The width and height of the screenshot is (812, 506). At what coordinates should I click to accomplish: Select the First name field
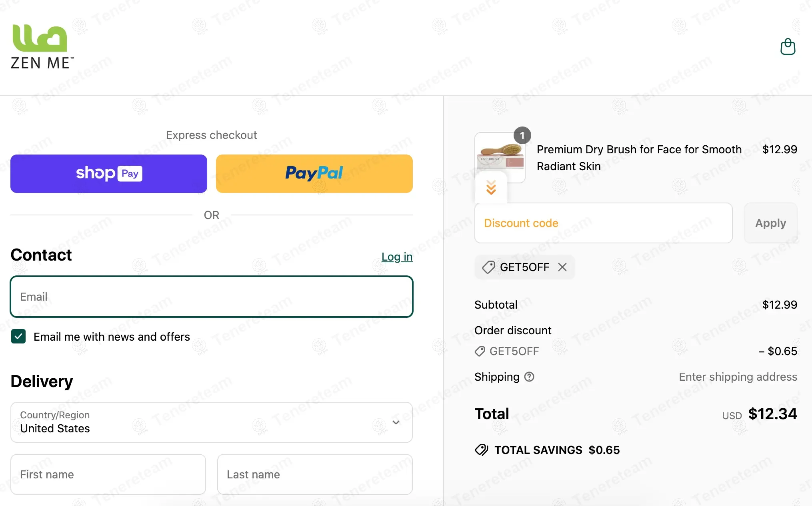tap(108, 474)
